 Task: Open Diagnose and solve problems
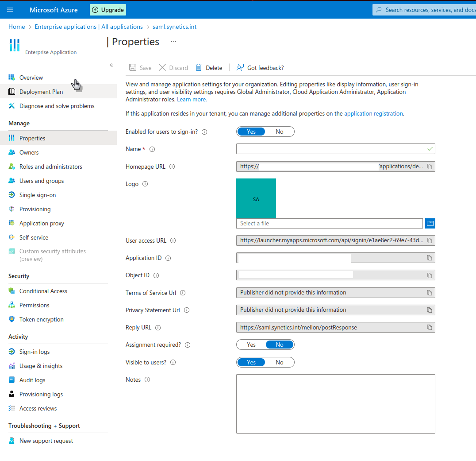(58, 106)
